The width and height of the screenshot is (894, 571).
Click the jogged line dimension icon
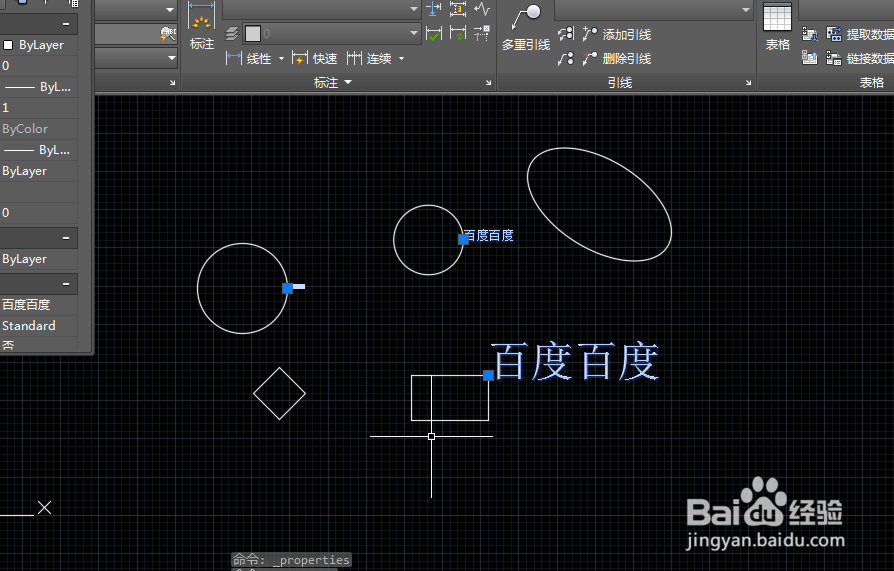tap(482, 9)
